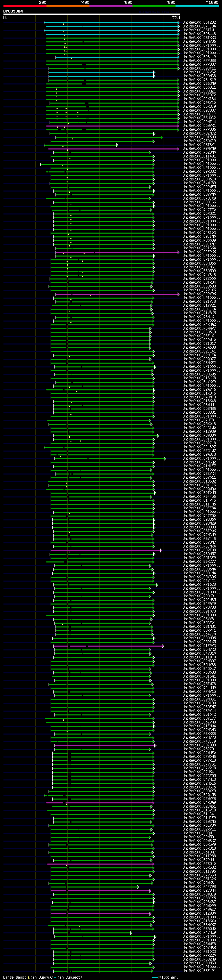The height and width of the screenshot is (980, 222).
Task: Select the UniRef100_A9RV96 hit label
Action: click(199, 294)
